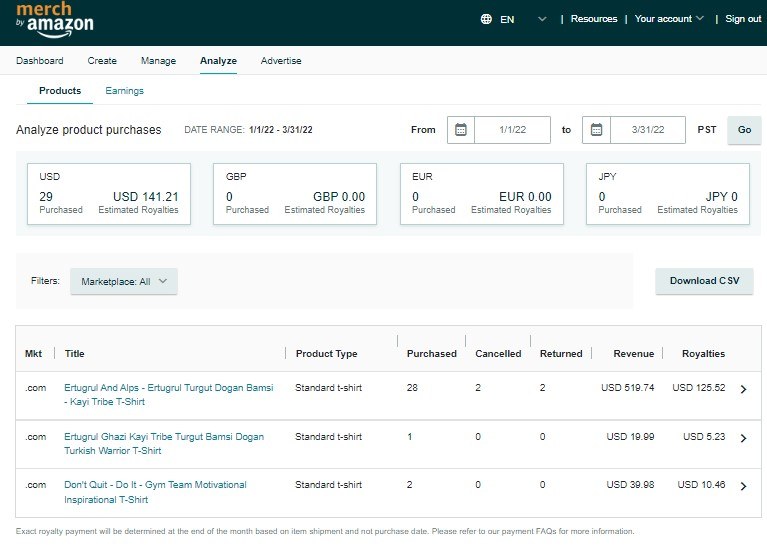
Task: Click the USD 125.52 royalties value
Action: point(699,388)
